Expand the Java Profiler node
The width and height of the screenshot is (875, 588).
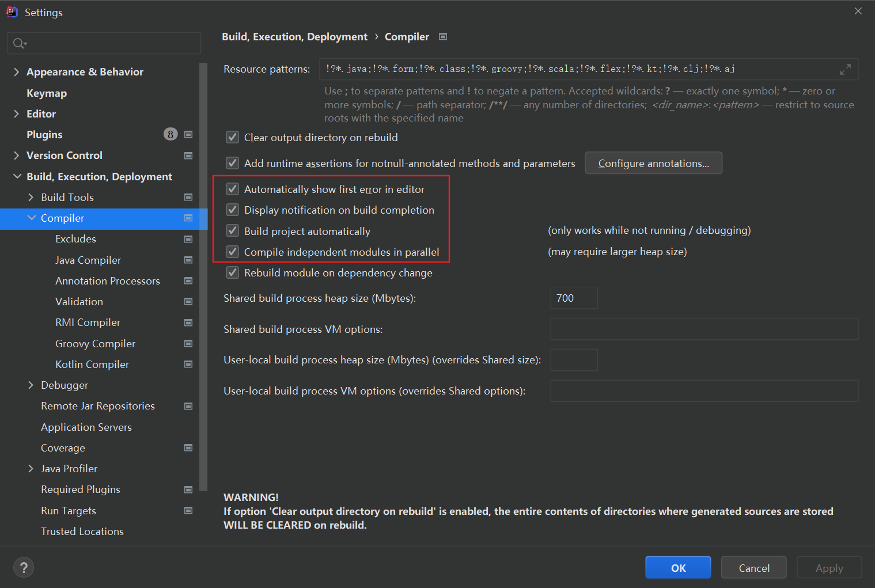pyautogui.click(x=31, y=469)
